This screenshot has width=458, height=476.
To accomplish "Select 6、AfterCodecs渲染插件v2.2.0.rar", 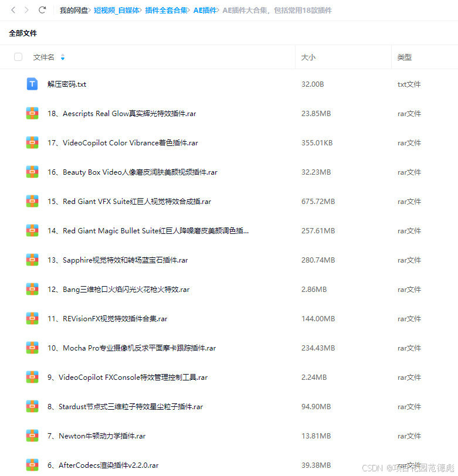I will coord(103,465).
